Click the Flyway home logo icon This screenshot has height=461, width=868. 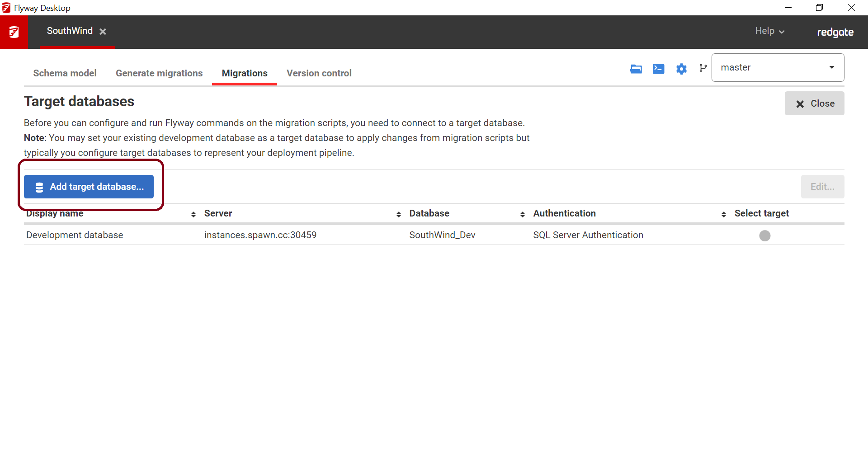(14, 32)
